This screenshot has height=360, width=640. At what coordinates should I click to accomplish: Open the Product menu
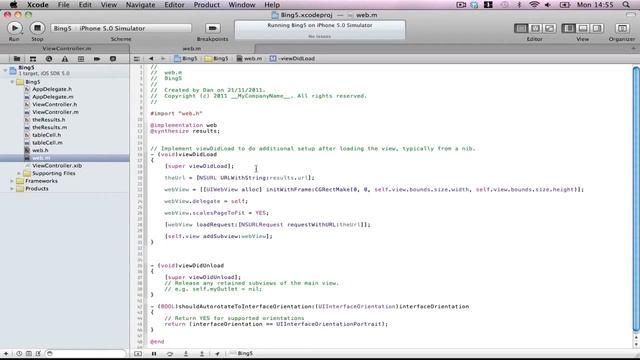click(207, 5)
